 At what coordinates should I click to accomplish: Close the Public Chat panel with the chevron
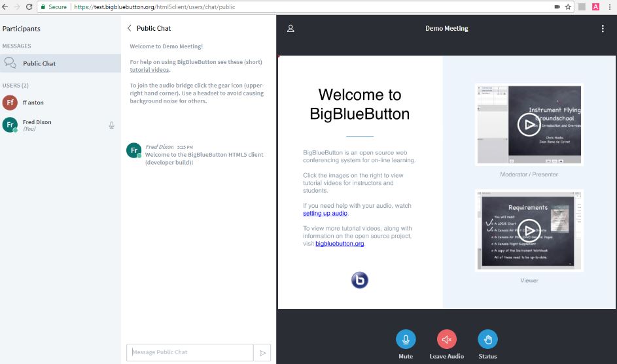129,28
